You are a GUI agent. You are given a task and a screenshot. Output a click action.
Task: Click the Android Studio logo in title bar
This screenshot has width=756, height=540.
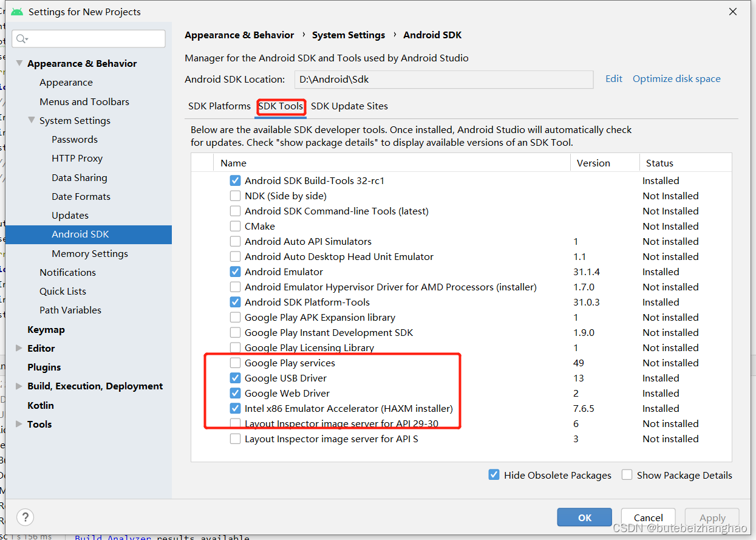click(x=17, y=12)
